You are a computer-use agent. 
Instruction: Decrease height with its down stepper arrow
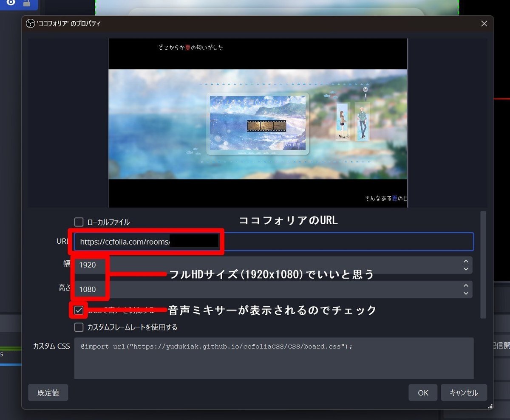click(x=466, y=293)
